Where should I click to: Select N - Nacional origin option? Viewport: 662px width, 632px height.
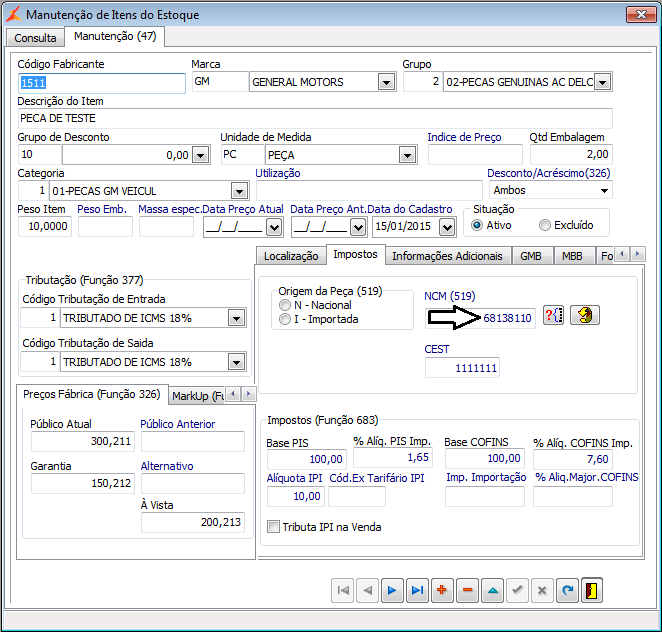286,305
